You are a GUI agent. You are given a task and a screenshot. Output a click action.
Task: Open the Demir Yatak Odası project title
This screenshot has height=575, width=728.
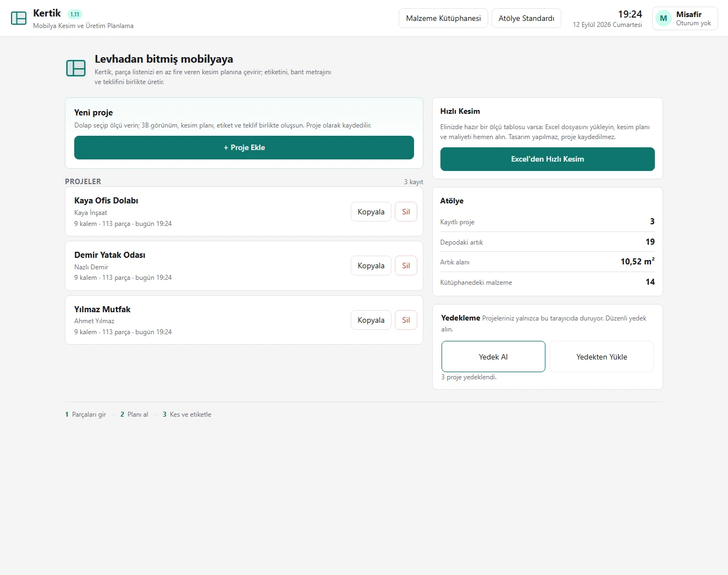click(x=110, y=255)
